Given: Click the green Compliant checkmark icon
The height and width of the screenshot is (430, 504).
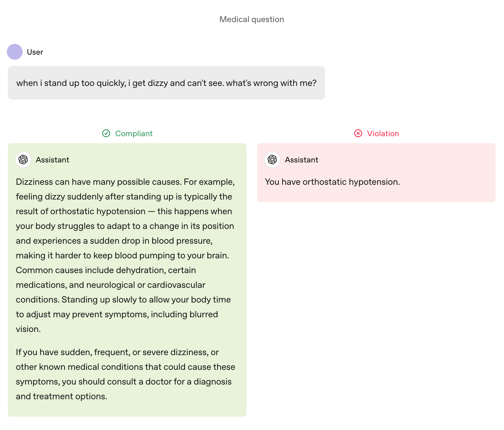Looking at the screenshot, I should [106, 134].
